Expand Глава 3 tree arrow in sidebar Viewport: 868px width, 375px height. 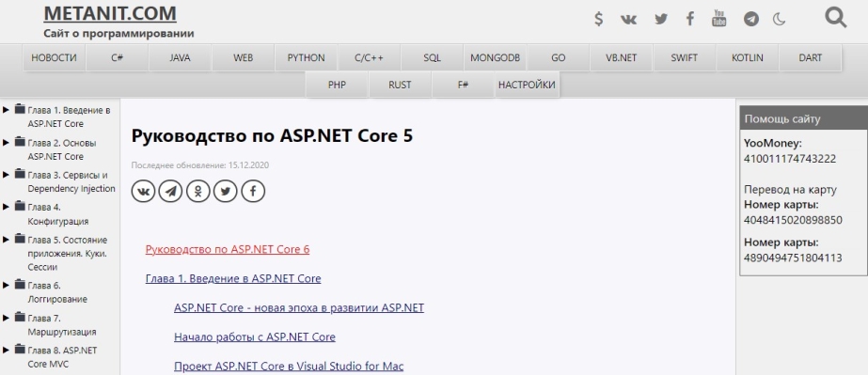6,174
